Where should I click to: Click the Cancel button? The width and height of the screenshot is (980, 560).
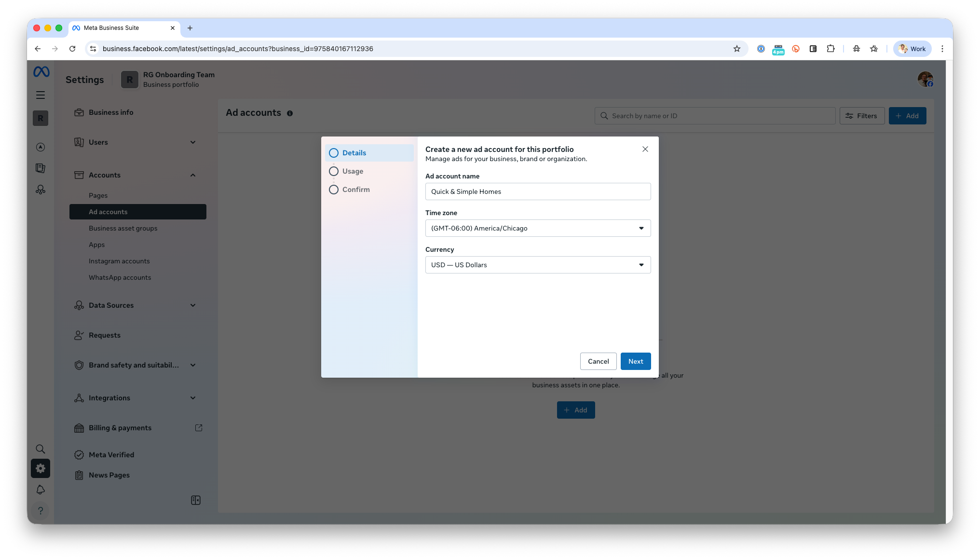pyautogui.click(x=598, y=361)
